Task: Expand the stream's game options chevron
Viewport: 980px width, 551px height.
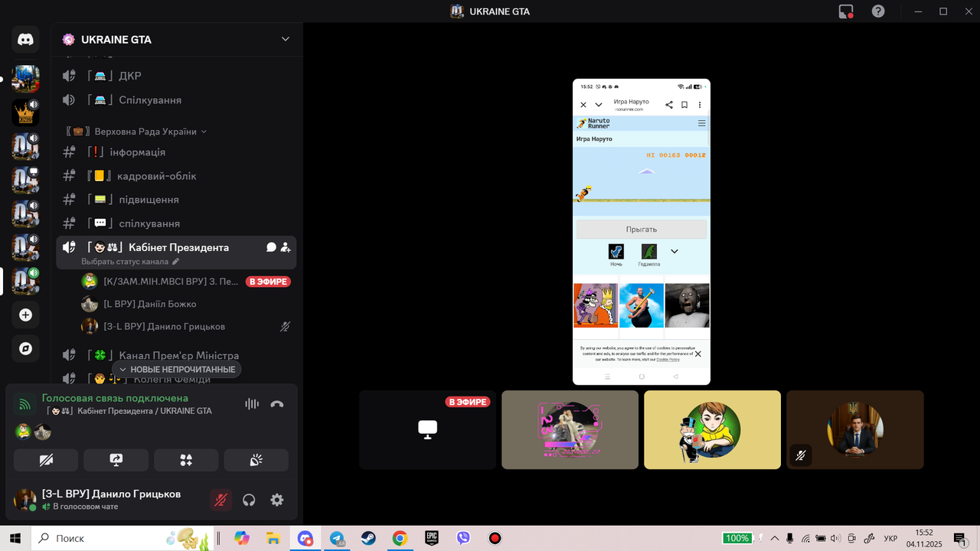Action: coord(675,251)
